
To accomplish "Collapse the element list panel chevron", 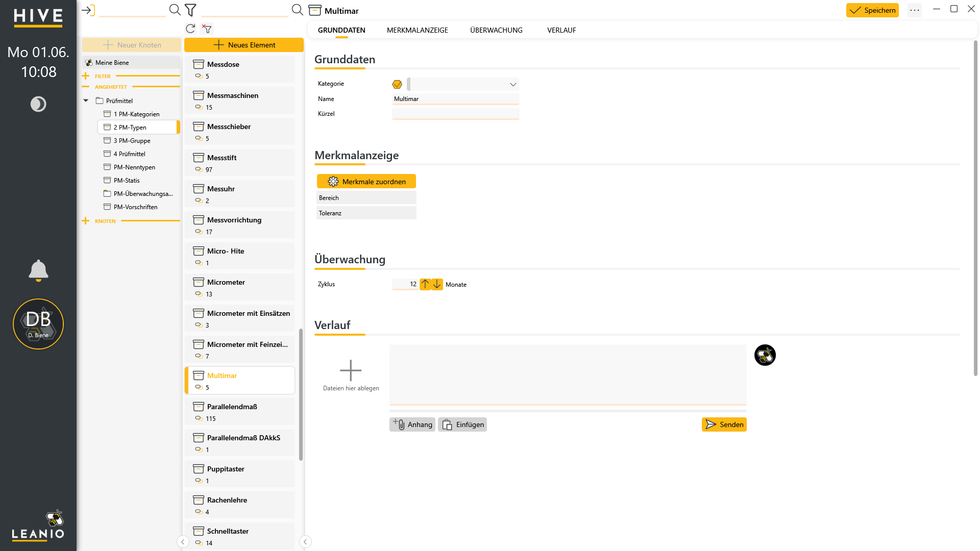I will click(x=305, y=542).
